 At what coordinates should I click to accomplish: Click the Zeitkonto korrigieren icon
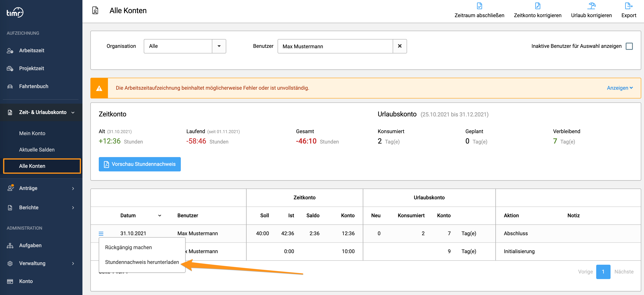(x=537, y=6)
